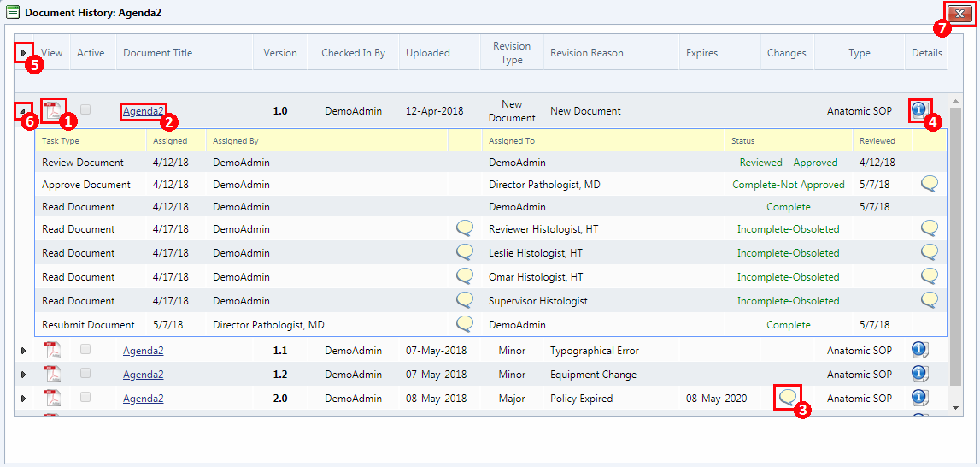This screenshot has width=980, height=467.
Task: Click the Document History window title icon
Action: [12, 12]
